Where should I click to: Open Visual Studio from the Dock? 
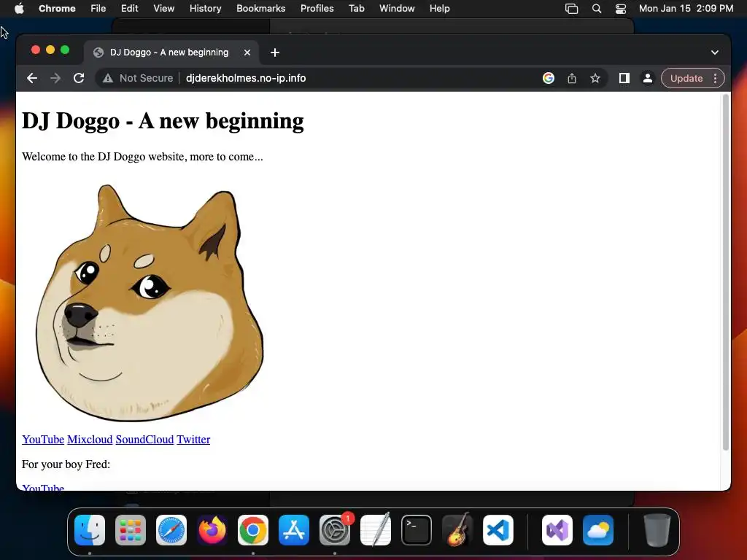[x=557, y=530]
